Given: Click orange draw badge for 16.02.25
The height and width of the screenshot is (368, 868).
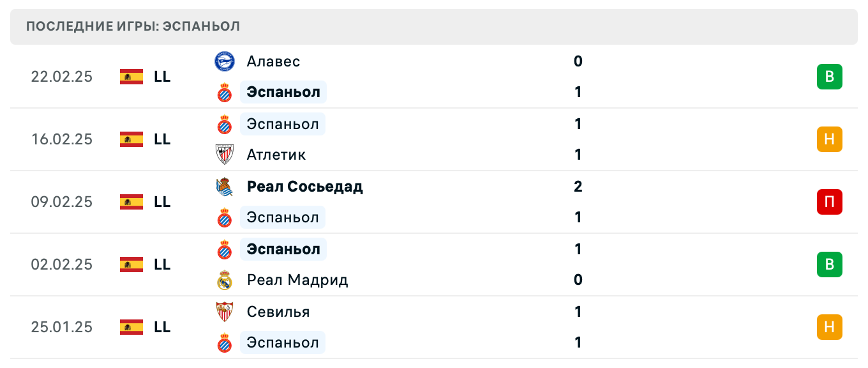Looking at the screenshot, I should 829,139.
